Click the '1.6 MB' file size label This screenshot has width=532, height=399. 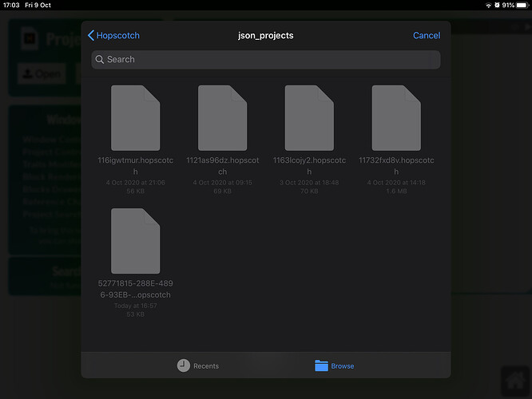point(396,192)
